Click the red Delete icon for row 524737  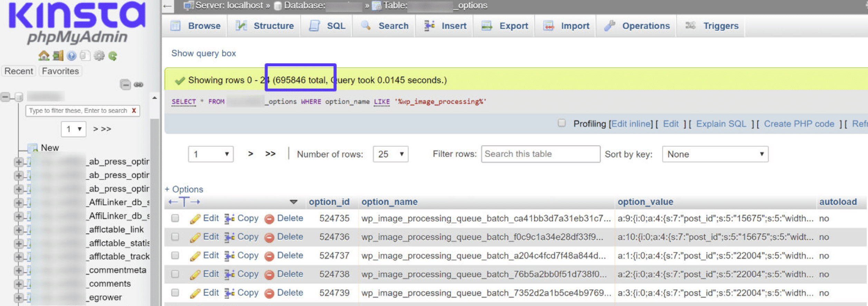point(269,256)
